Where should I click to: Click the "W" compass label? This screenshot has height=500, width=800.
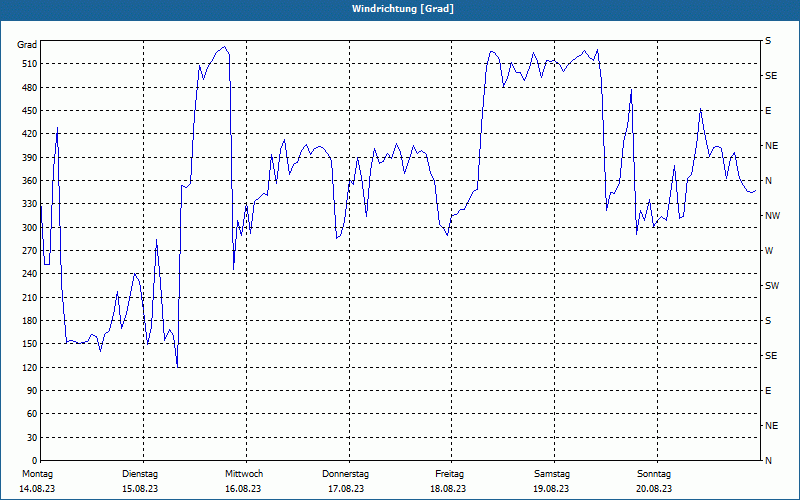coord(769,251)
